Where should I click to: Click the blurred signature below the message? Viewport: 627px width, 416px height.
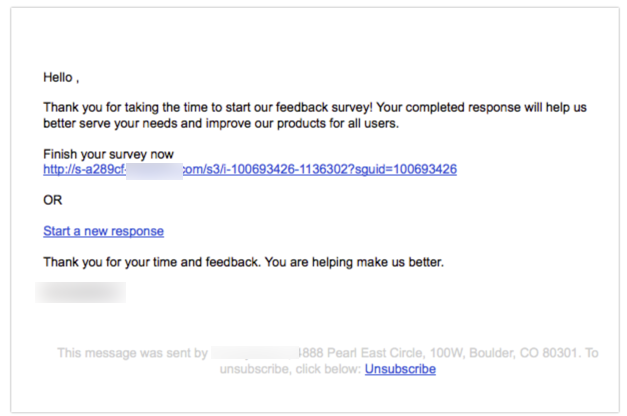[80, 292]
